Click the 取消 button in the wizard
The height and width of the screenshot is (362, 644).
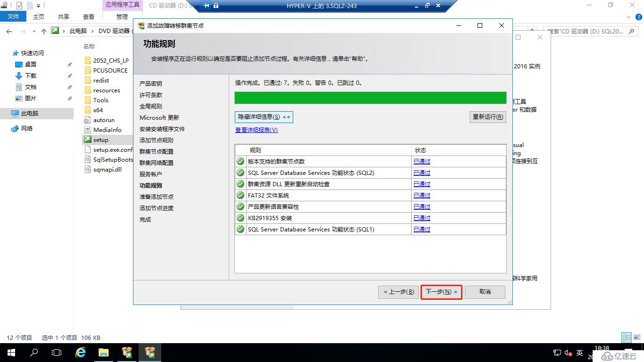485,292
